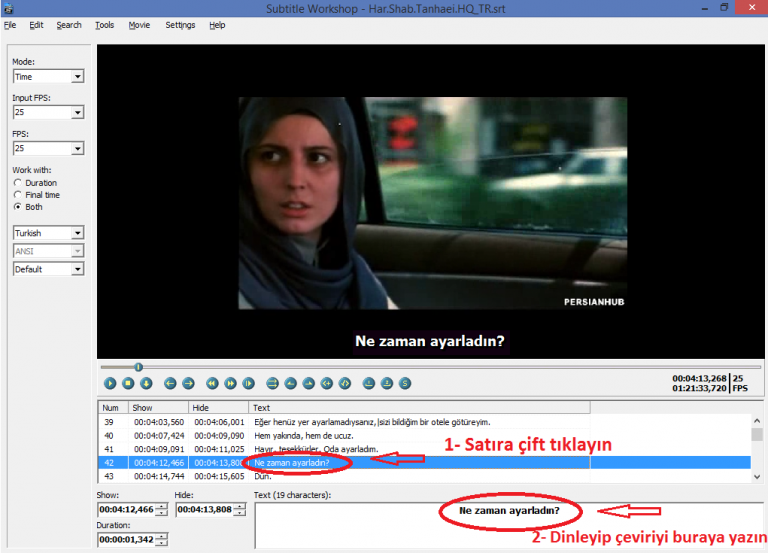This screenshot has height=553, width=768.
Task: Click the add last synchronization point icon
Action: tap(387, 384)
